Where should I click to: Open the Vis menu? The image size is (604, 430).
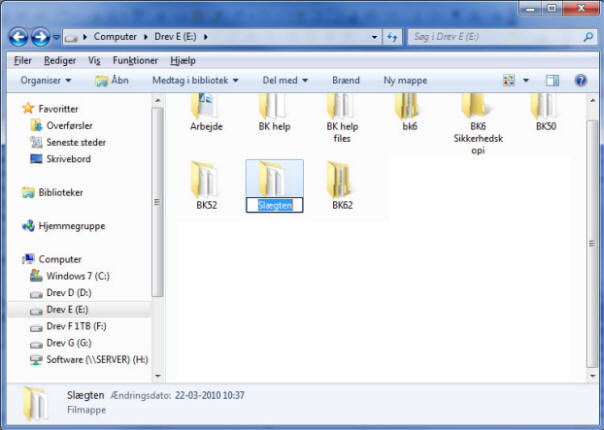point(94,60)
